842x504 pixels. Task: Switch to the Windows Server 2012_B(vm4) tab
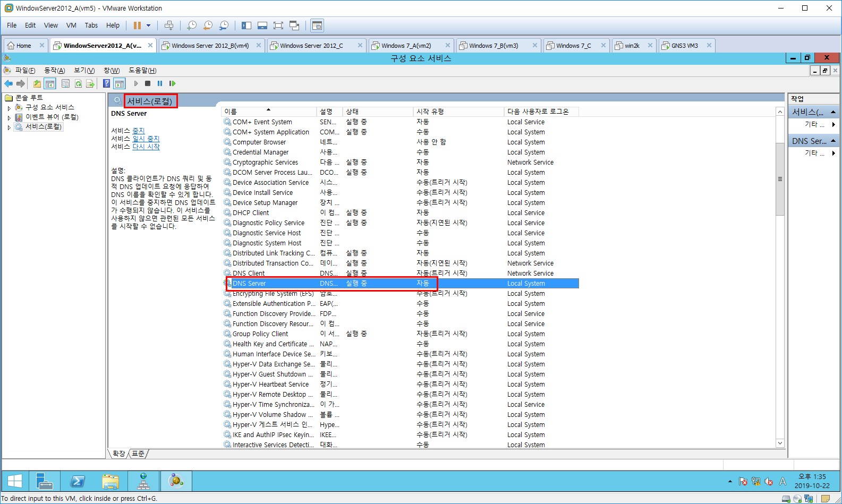210,46
